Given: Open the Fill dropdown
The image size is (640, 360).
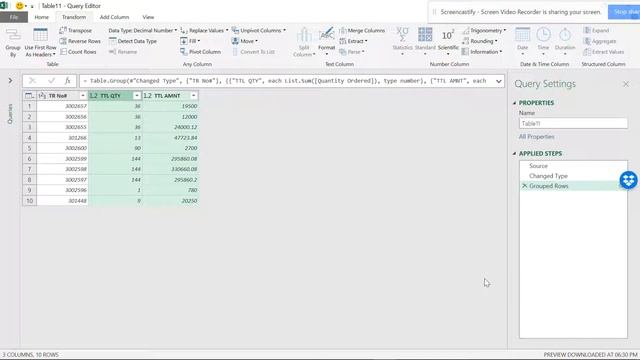Looking at the screenshot, I should 190,41.
